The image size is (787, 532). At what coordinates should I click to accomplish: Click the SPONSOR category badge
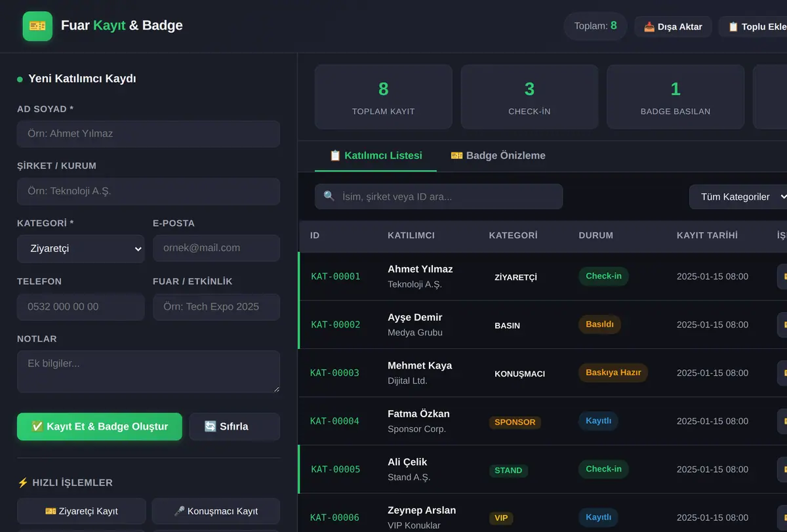515,422
